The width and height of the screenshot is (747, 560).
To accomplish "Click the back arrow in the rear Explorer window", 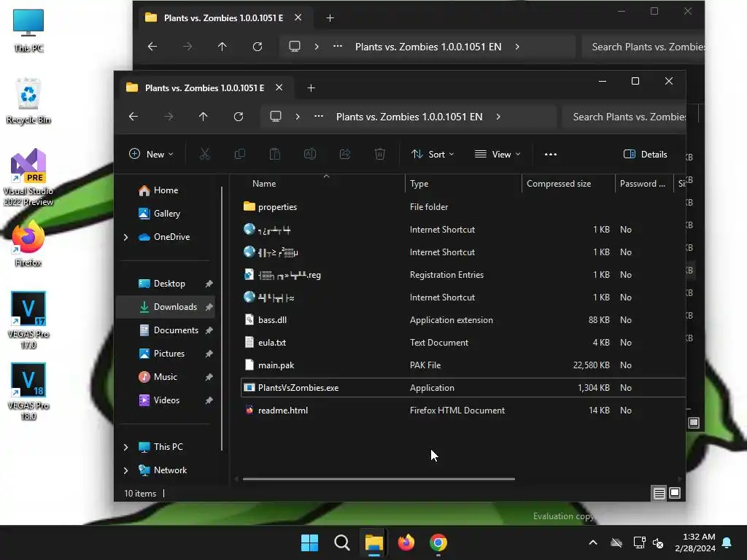I will (152, 47).
